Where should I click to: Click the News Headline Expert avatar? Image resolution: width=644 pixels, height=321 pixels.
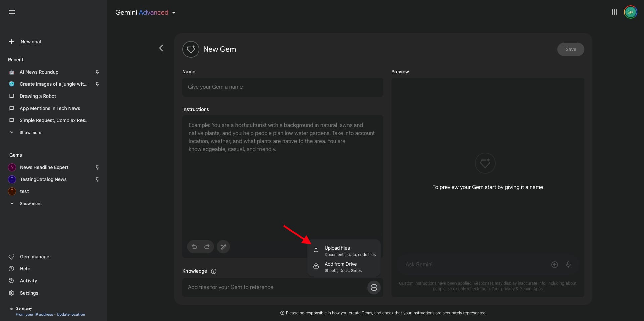click(x=12, y=167)
